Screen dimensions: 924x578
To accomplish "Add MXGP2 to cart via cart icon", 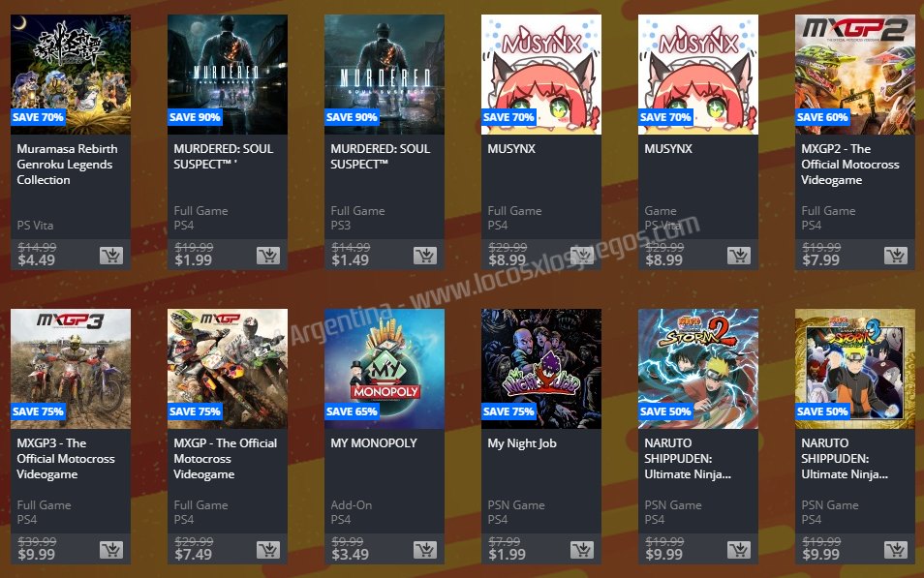I will pyautogui.click(x=896, y=256).
